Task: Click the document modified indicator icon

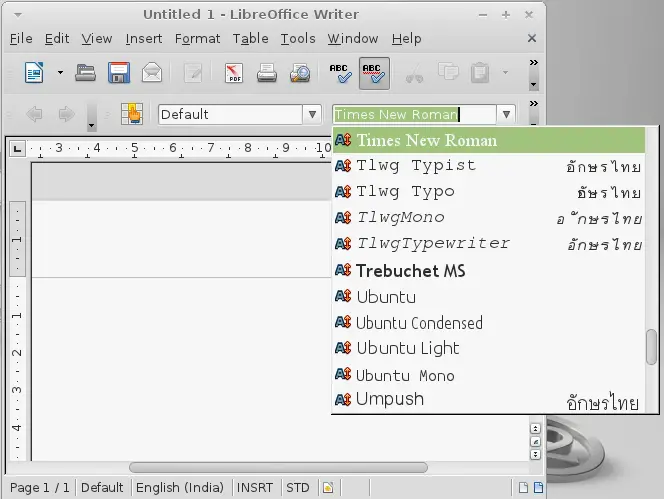Action: [x=328, y=488]
